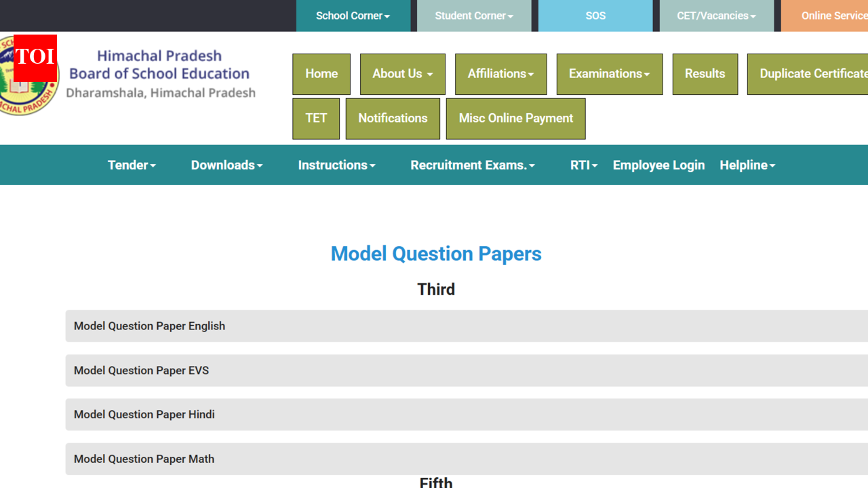This screenshot has width=868, height=488.
Task: Click the SOS tab
Action: (x=595, y=16)
